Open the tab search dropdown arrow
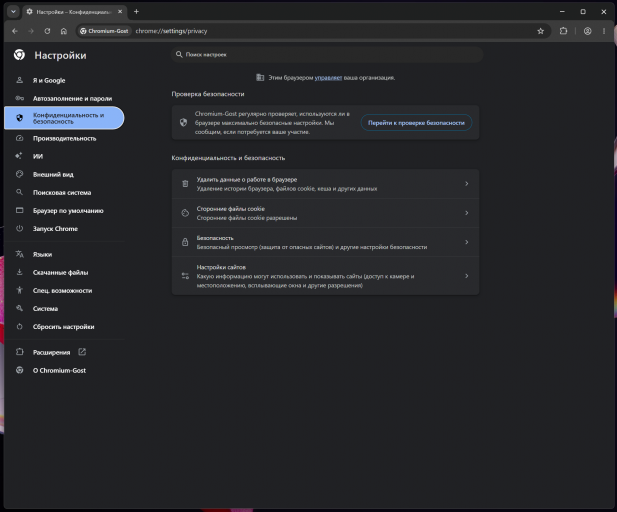The height and width of the screenshot is (512, 617). 13,12
